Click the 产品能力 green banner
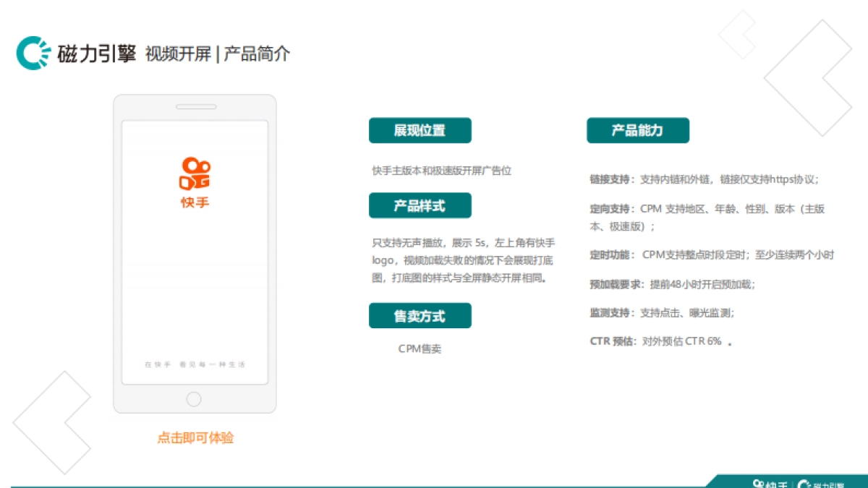The width and height of the screenshot is (868, 488). coord(638,130)
